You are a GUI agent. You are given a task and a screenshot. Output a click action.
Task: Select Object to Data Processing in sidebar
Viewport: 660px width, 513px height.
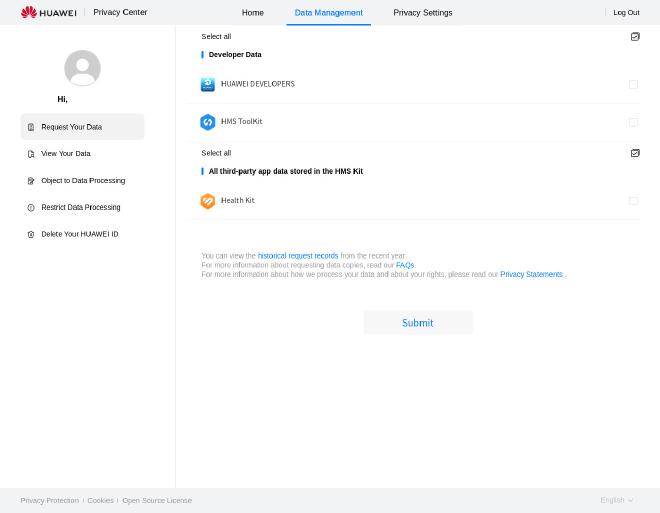(82, 181)
